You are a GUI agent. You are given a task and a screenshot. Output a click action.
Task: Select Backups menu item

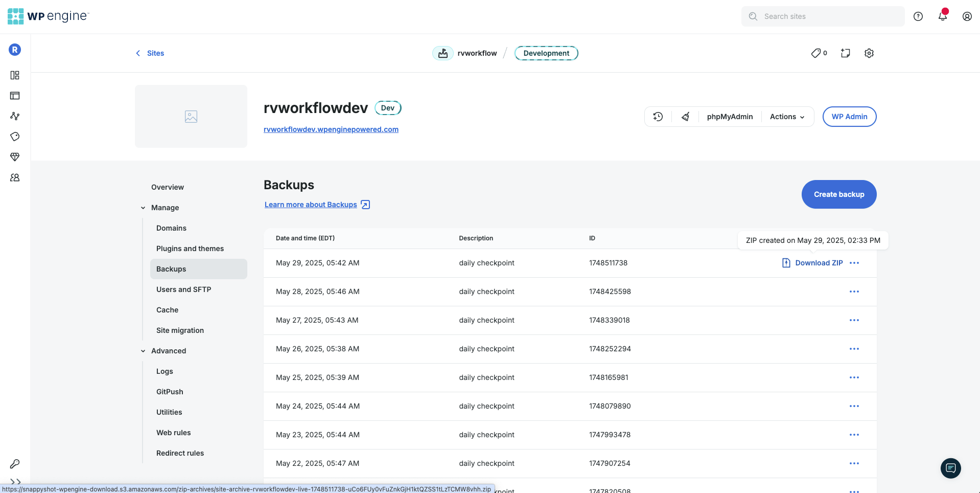point(199,269)
